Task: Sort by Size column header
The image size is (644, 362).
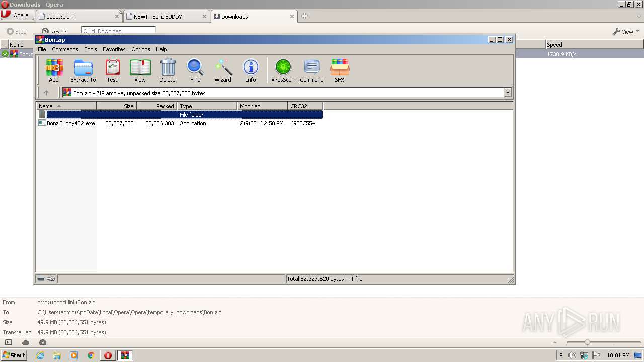Action: tap(116, 106)
